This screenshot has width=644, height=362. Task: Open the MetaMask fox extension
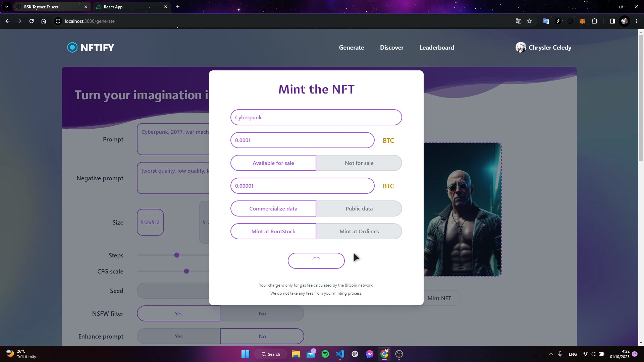coord(582,21)
